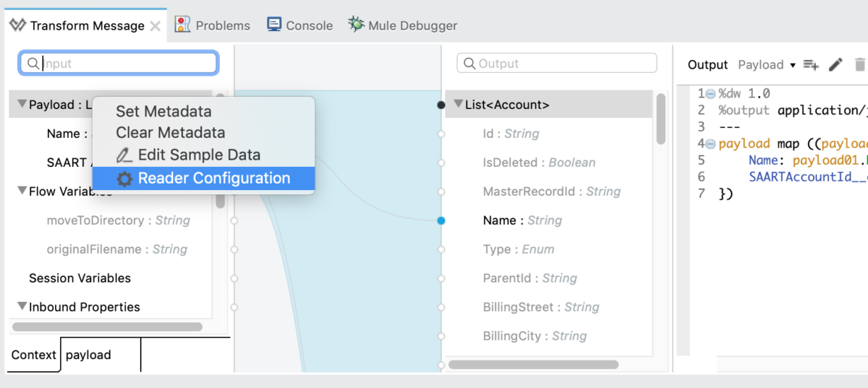Screen dimensions: 868x388
Task: Open the Payload output dropdown arrow
Action: [x=793, y=65]
